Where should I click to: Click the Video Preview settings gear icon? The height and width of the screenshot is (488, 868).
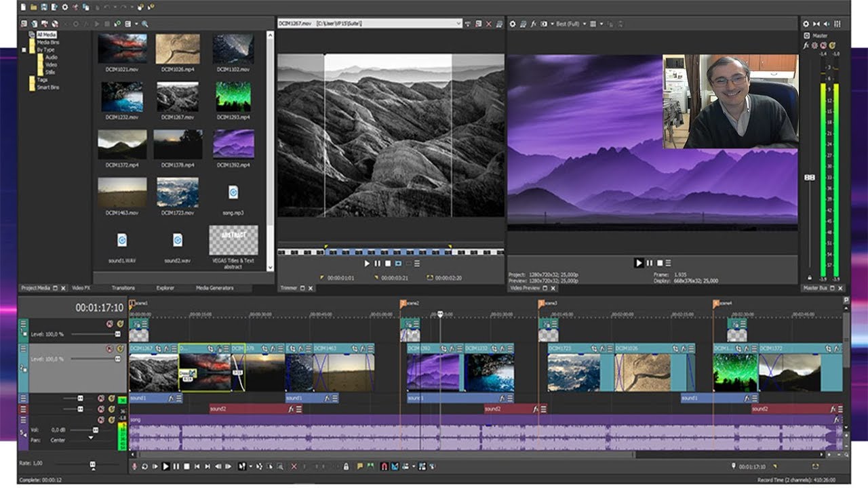click(512, 24)
